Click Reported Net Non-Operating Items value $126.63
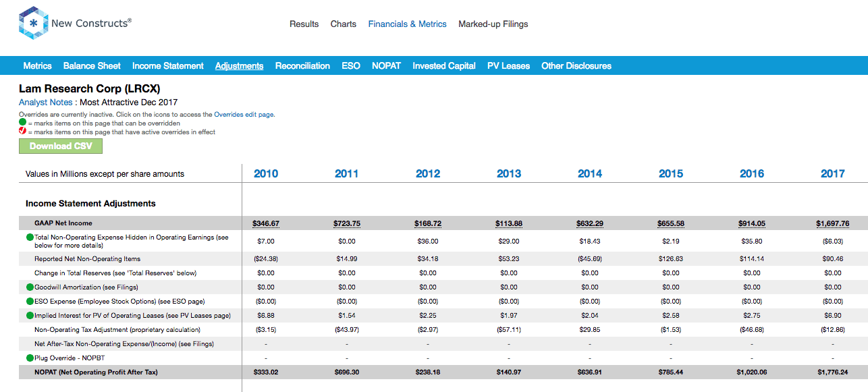The width and height of the screenshot is (868, 392). coord(671,258)
